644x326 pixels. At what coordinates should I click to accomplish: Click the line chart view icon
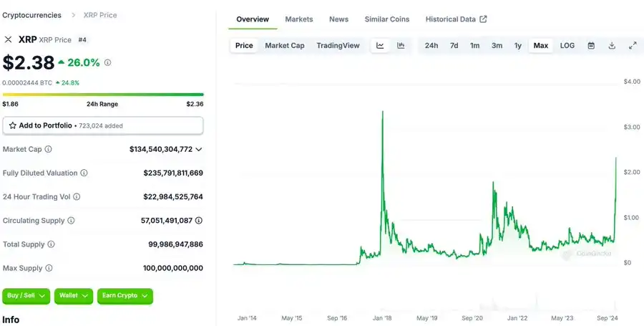380,46
